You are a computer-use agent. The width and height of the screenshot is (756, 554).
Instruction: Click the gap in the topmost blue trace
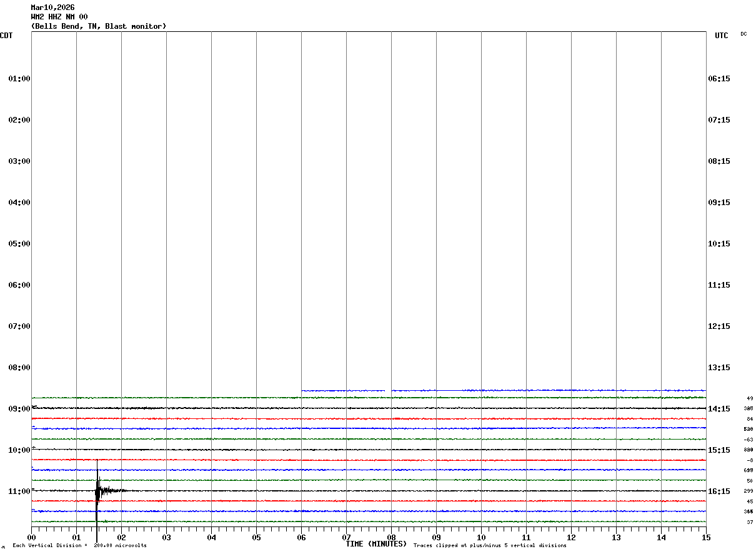pos(388,391)
